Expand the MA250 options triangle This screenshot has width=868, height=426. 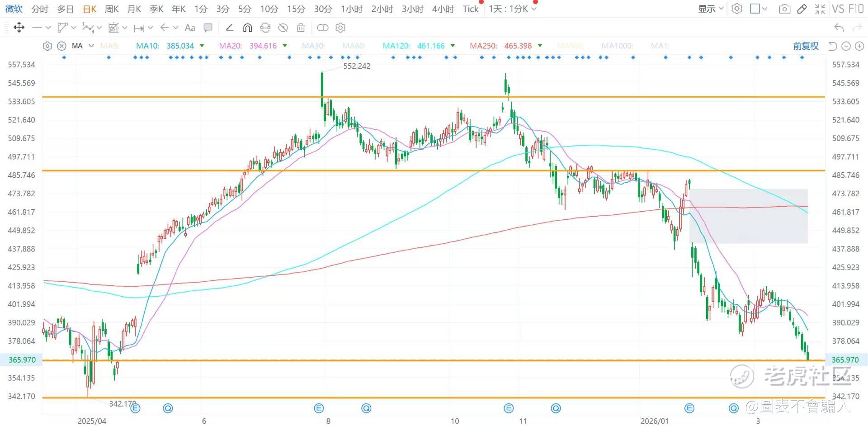tap(540, 46)
